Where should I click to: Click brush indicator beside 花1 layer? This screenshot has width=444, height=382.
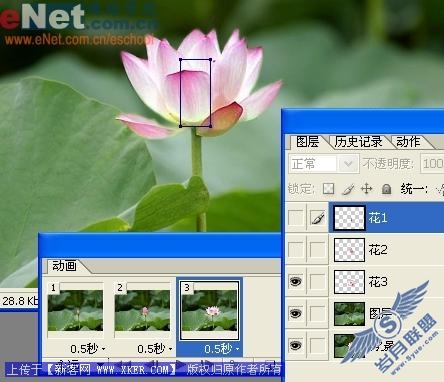(x=318, y=218)
